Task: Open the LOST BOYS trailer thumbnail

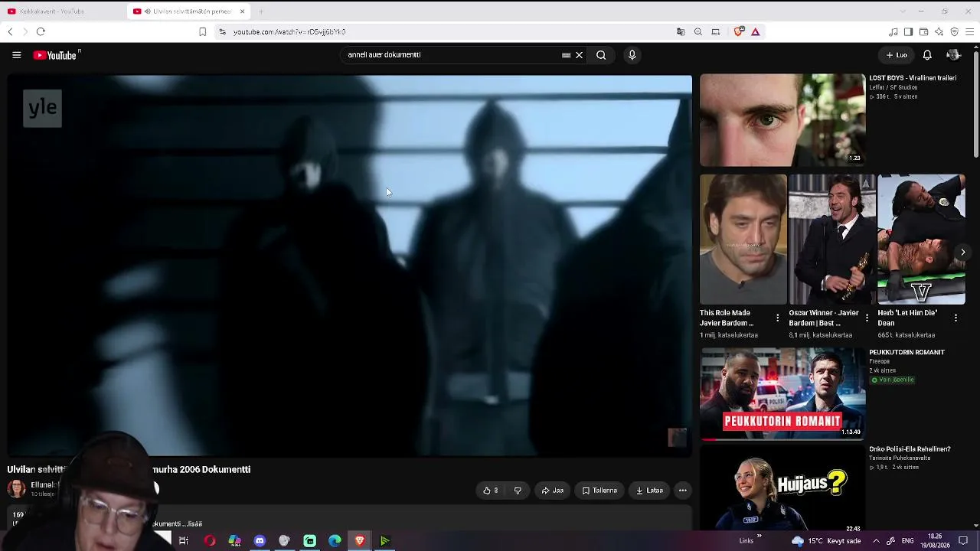Action: pyautogui.click(x=782, y=120)
